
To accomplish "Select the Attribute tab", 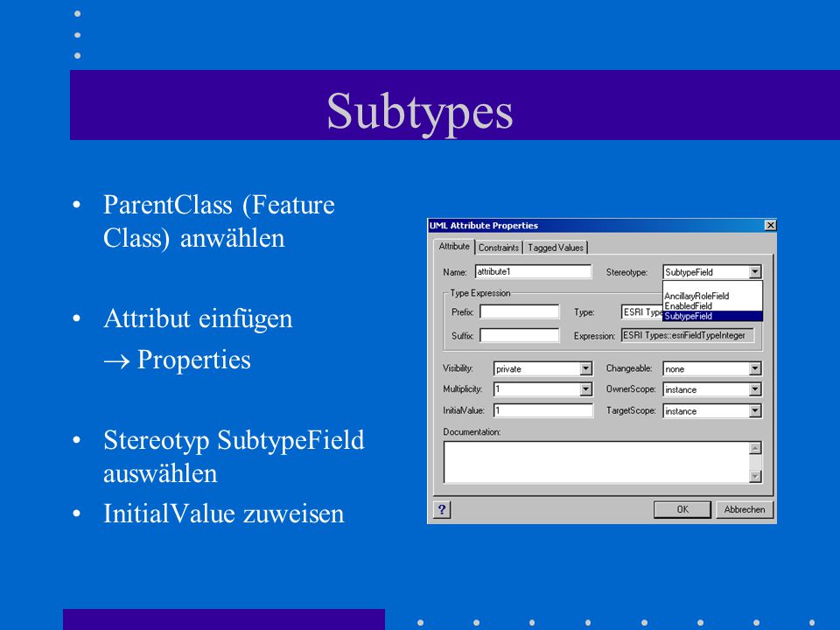I will (x=454, y=246).
